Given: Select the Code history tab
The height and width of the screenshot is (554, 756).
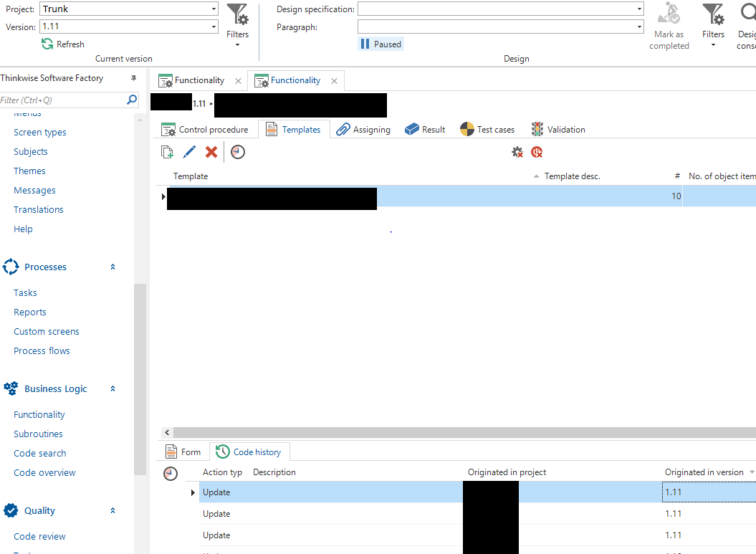Looking at the screenshot, I should [x=249, y=452].
